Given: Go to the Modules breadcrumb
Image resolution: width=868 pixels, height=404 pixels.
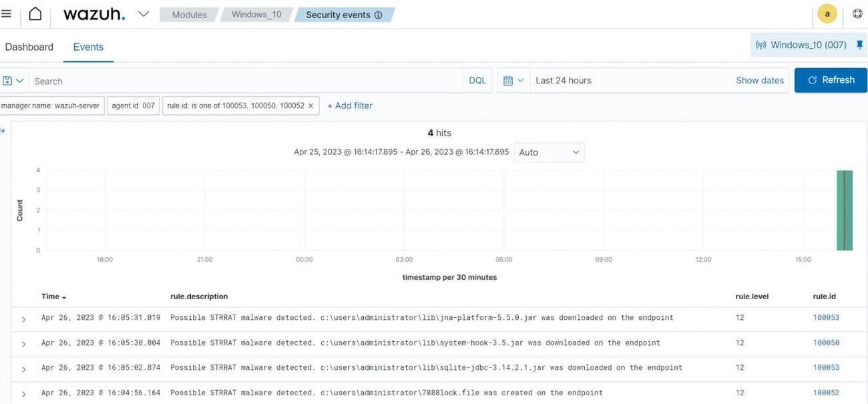Looking at the screenshot, I should coord(189,15).
